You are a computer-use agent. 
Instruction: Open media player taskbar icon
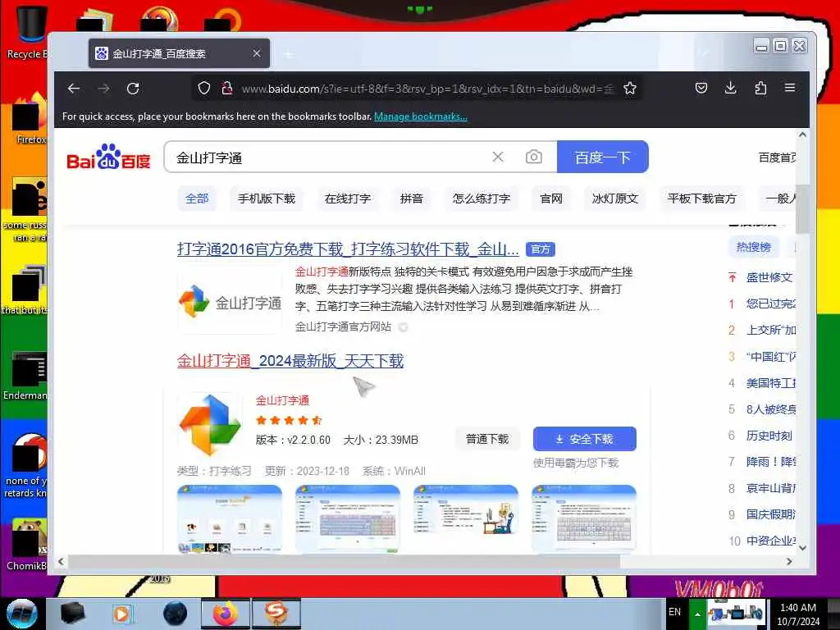pyautogui.click(x=121, y=614)
